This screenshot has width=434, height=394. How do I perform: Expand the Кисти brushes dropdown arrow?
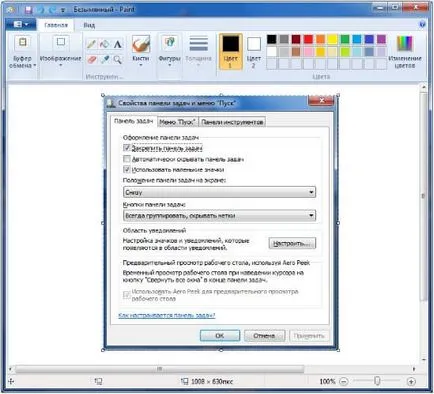141,65
